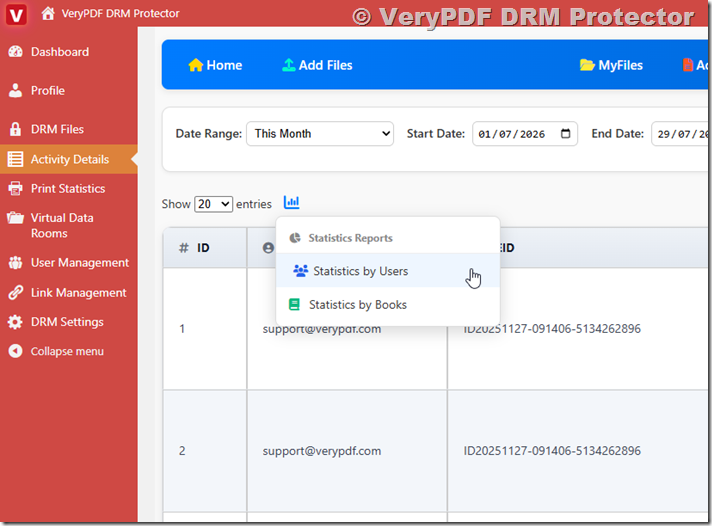Open Print Statistics page
This screenshot has width=712, height=526.
[x=68, y=189]
